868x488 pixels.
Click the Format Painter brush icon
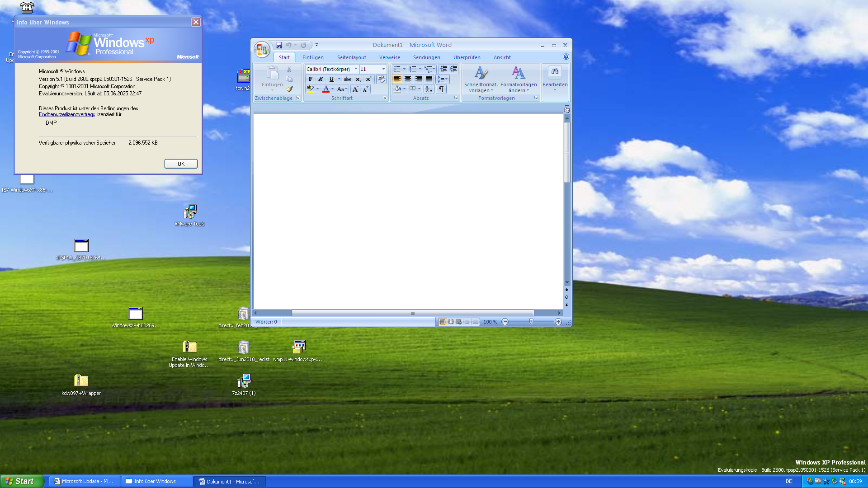289,89
